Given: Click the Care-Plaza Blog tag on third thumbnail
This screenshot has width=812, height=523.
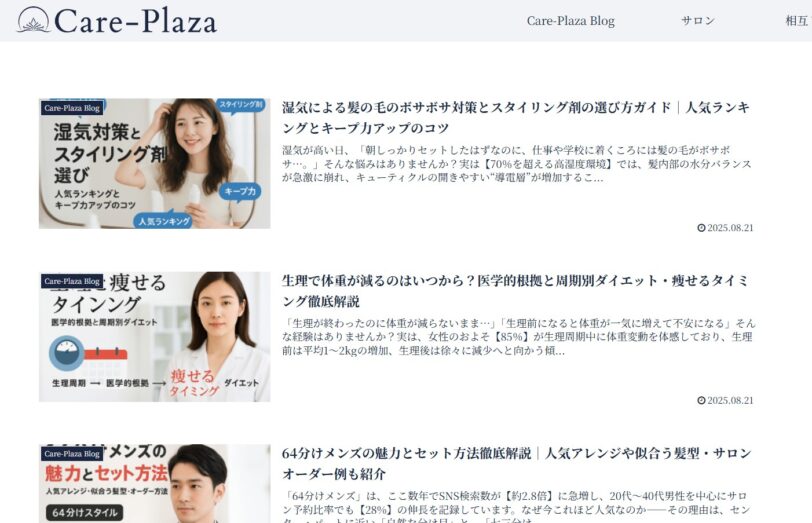Looking at the screenshot, I should coord(72,454).
